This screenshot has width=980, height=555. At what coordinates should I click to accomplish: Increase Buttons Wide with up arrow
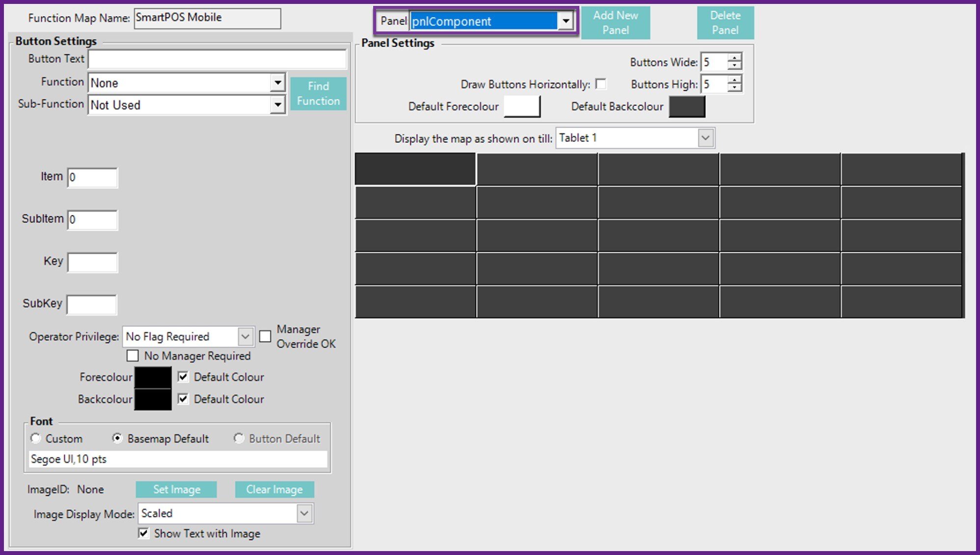point(735,58)
